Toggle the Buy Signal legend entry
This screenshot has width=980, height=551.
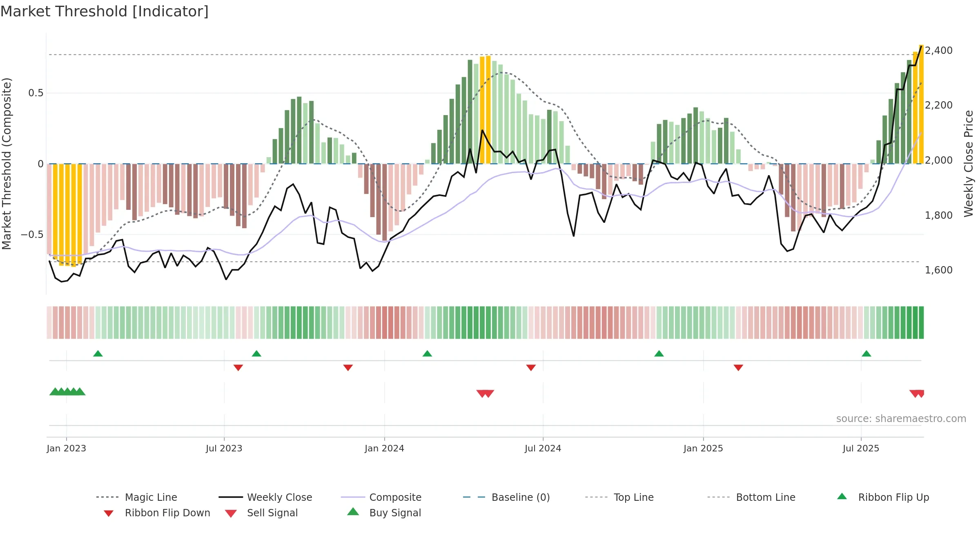point(384,513)
